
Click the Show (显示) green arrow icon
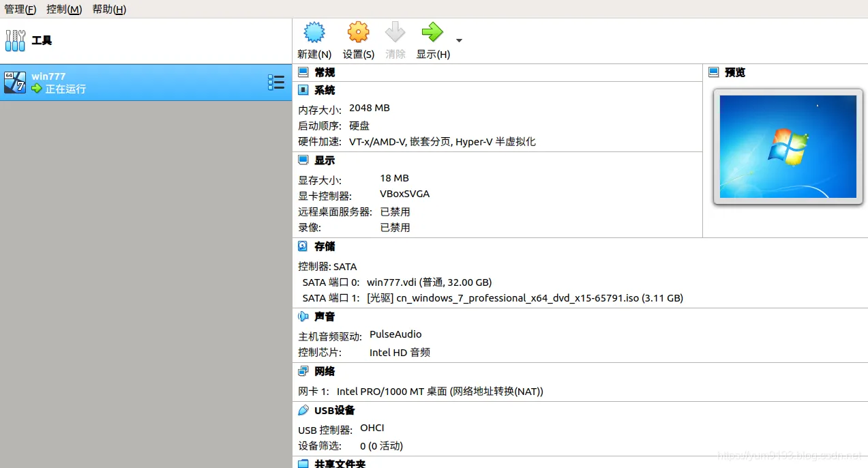click(432, 32)
